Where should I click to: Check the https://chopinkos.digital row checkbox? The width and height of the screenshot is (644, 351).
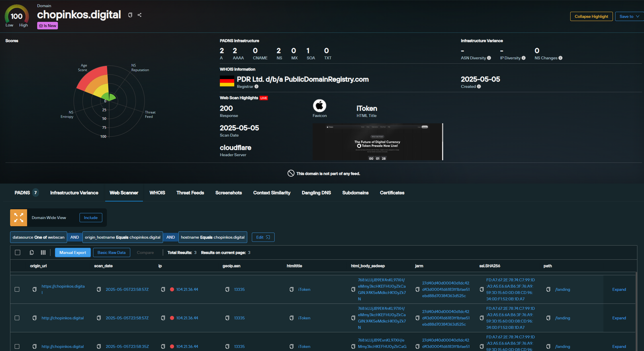(17, 290)
